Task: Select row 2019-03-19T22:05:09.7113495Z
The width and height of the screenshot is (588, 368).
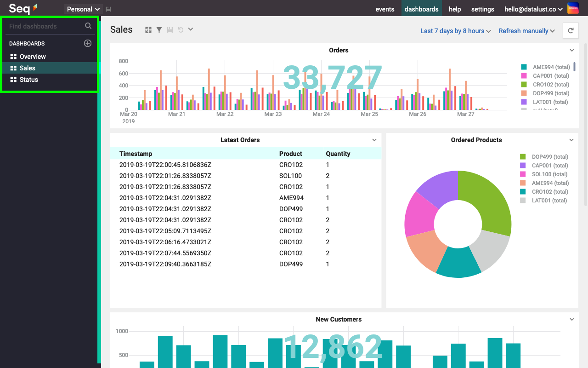Action: [246, 231]
